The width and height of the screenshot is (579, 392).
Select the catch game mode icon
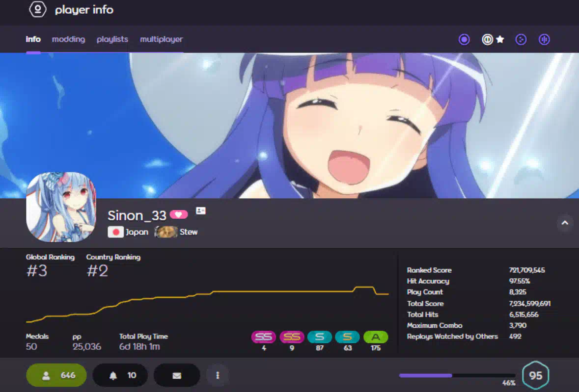tap(521, 39)
